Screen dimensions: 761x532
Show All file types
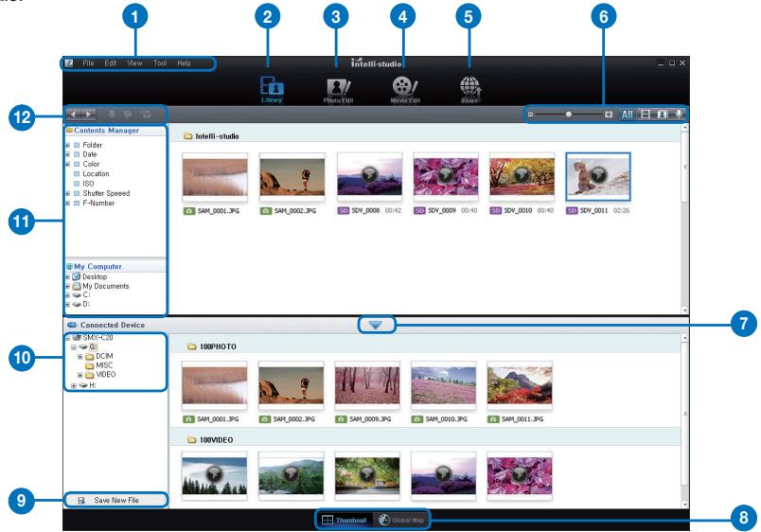coord(627,115)
